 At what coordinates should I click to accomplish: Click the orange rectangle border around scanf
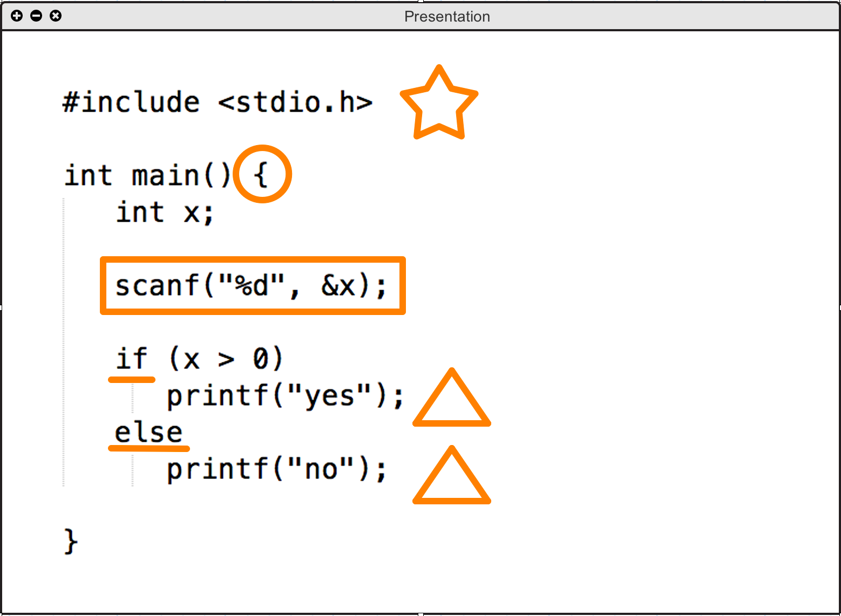coord(253,260)
